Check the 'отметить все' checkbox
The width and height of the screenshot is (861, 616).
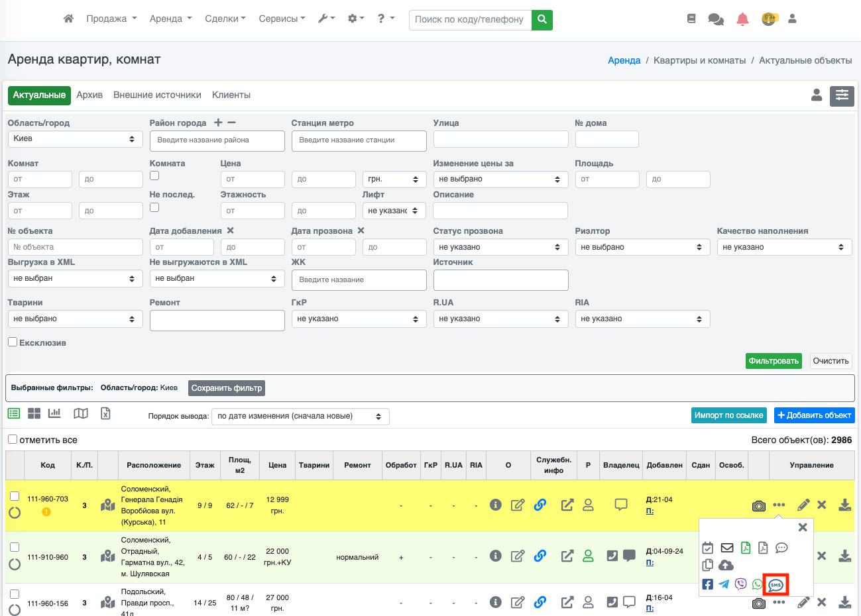(13, 439)
